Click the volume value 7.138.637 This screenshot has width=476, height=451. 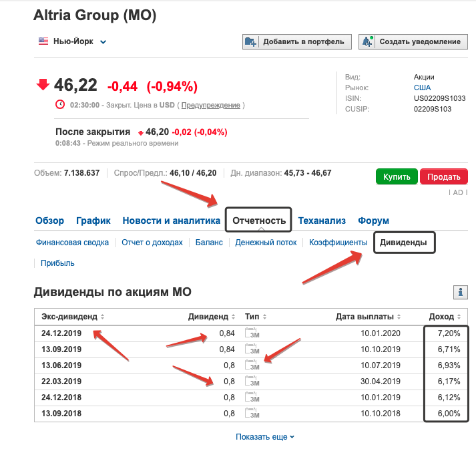[x=81, y=173]
